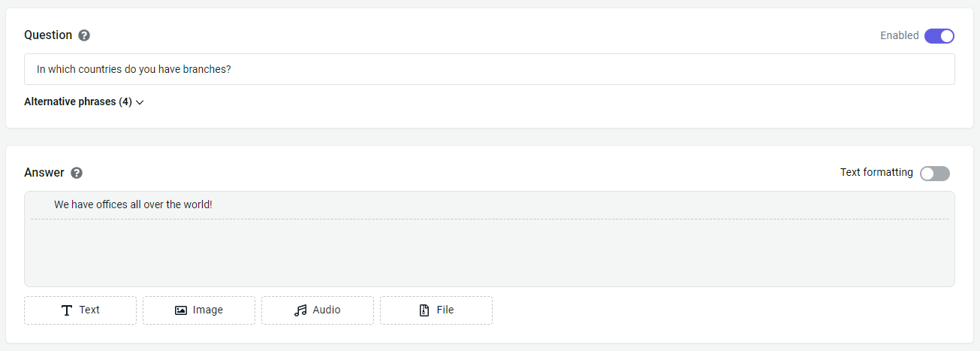Click the question field about branches

click(489, 69)
